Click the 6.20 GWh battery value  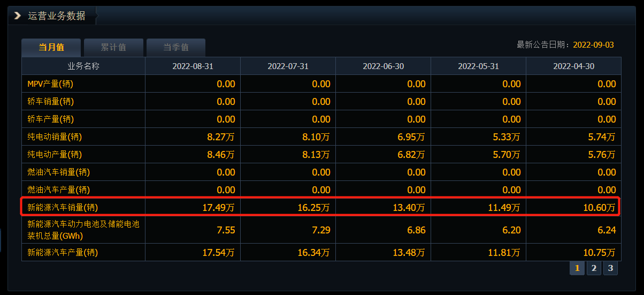tap(512, 230)
